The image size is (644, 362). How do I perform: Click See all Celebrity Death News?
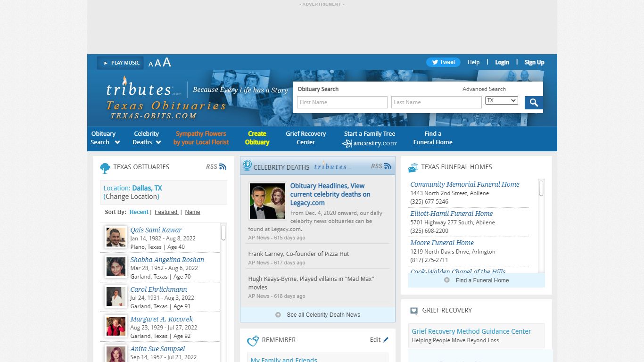(323, 315)
